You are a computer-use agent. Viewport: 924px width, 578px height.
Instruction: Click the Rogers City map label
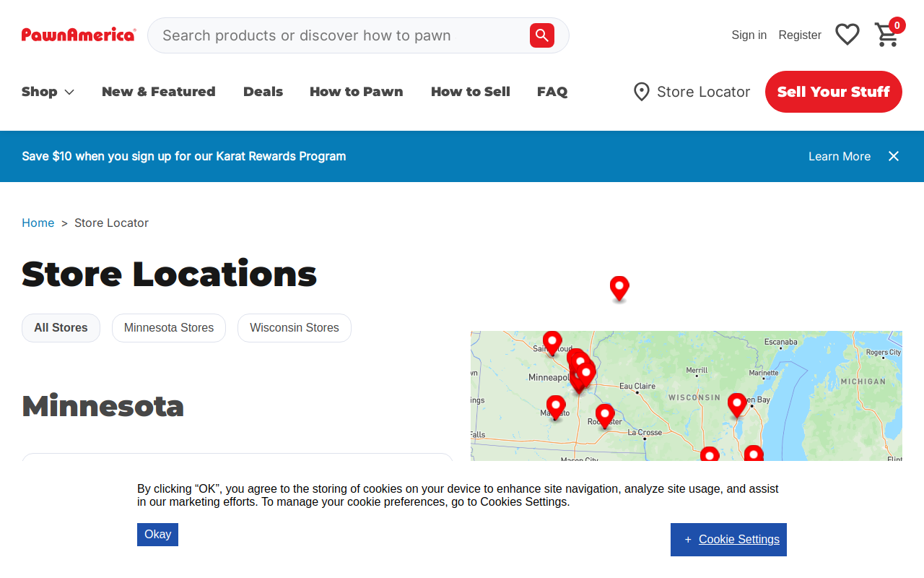(x=884, y=353)
